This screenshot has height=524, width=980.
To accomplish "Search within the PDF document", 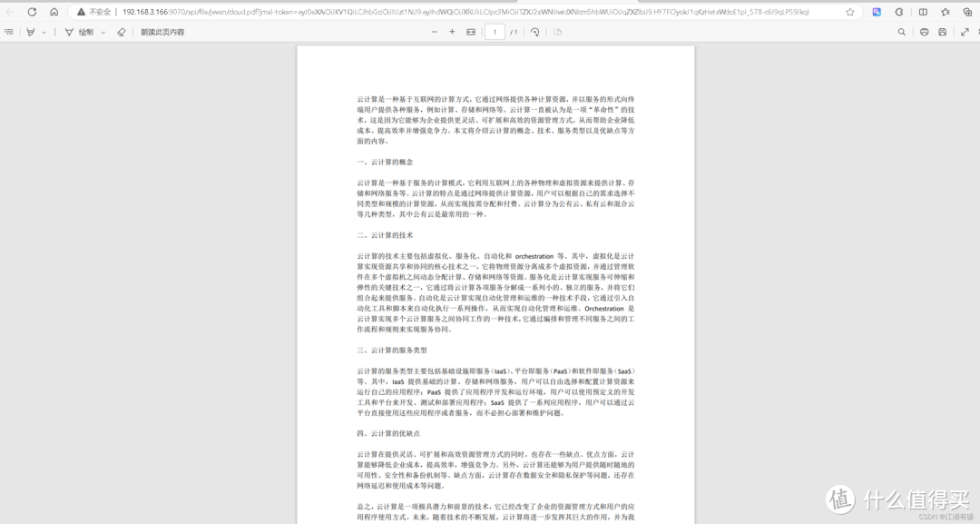I will pos(902,31).
